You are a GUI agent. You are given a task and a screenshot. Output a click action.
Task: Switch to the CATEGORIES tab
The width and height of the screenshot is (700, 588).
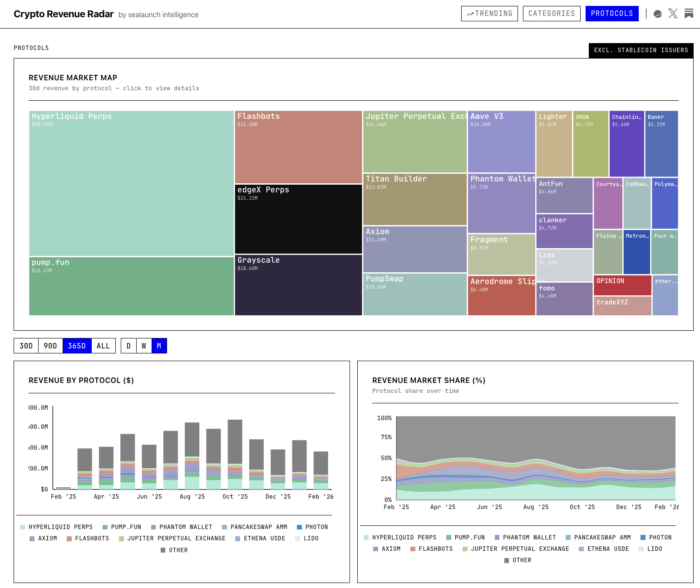[552, 13]
